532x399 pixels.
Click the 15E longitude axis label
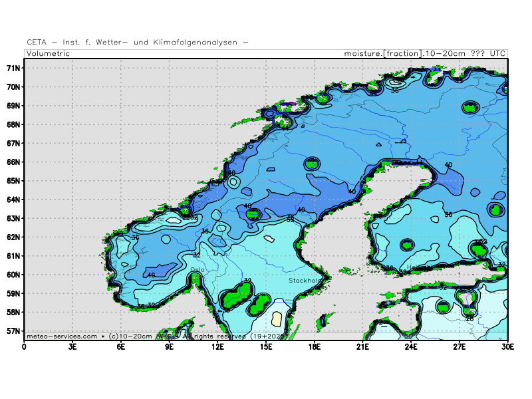[266, 346]
